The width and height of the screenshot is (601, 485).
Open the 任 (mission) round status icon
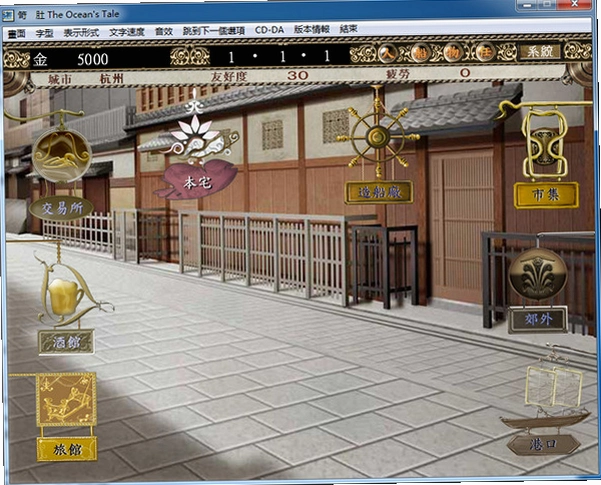(485, 52)
